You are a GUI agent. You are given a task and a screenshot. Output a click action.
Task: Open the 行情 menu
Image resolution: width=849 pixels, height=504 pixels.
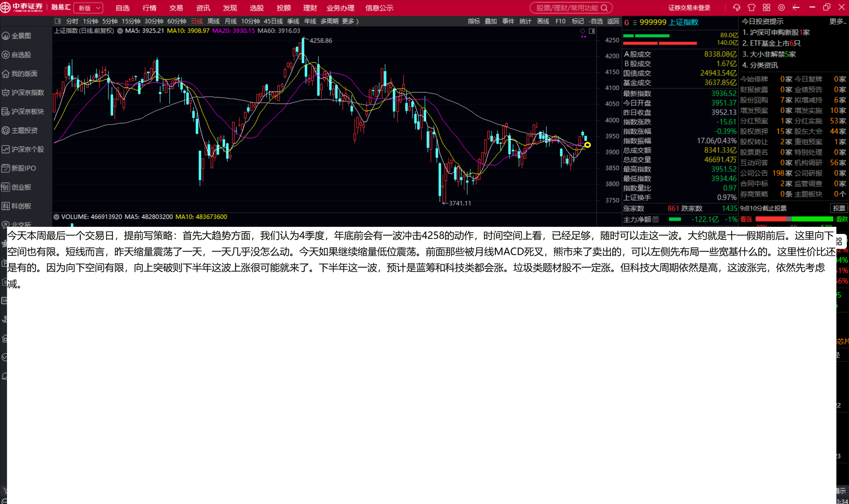149,8
